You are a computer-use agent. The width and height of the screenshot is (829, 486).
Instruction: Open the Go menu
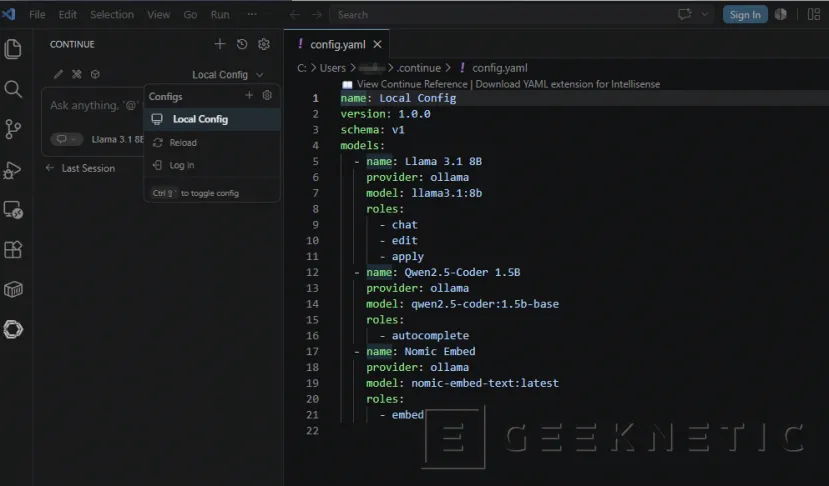point(190,15)
